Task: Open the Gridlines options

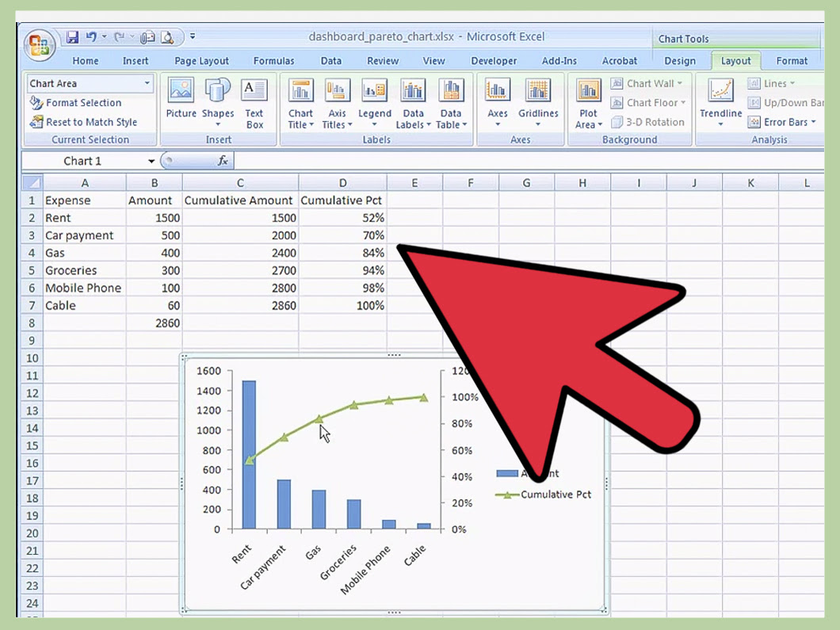Action: pos(538,103)
